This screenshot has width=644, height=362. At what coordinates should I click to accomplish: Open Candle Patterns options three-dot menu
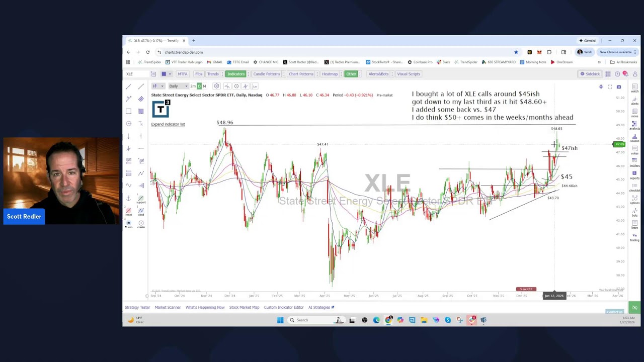pos(283,74)
